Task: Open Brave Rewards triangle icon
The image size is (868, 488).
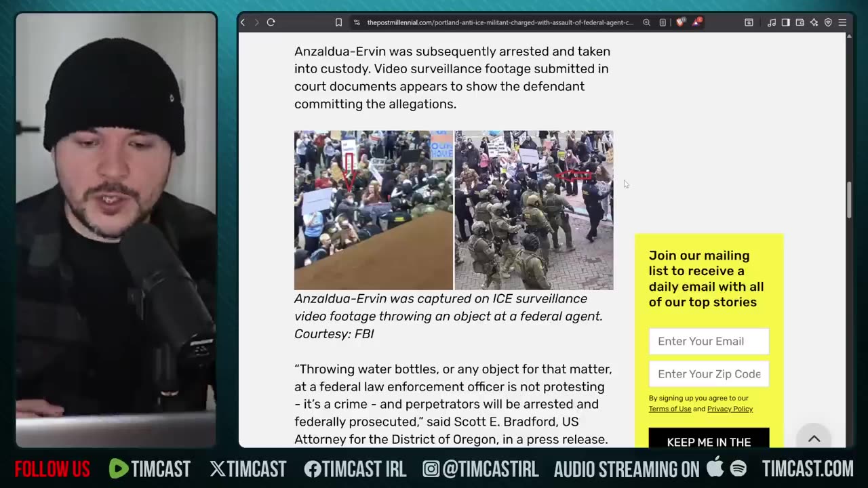Action: (x=697, y=22)
